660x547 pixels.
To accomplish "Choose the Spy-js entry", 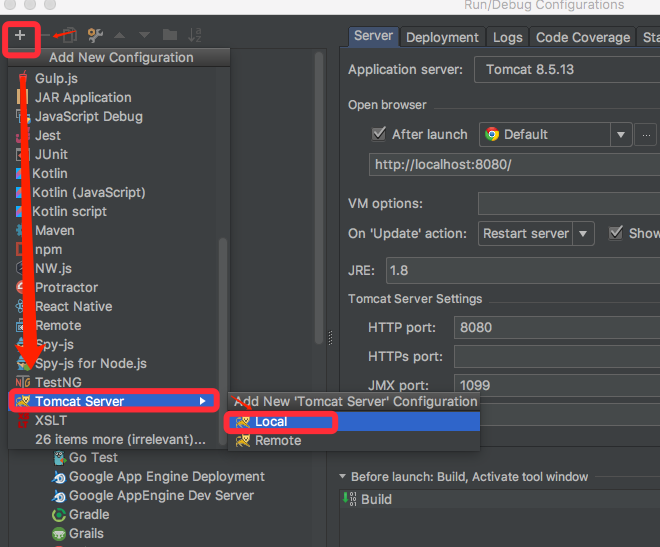I will point(114,344).
